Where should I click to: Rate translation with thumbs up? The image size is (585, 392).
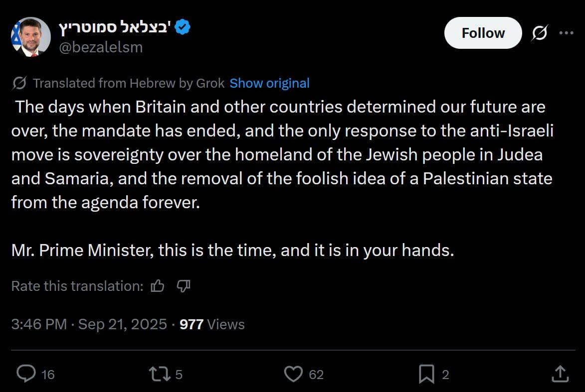tap(158, 286)
